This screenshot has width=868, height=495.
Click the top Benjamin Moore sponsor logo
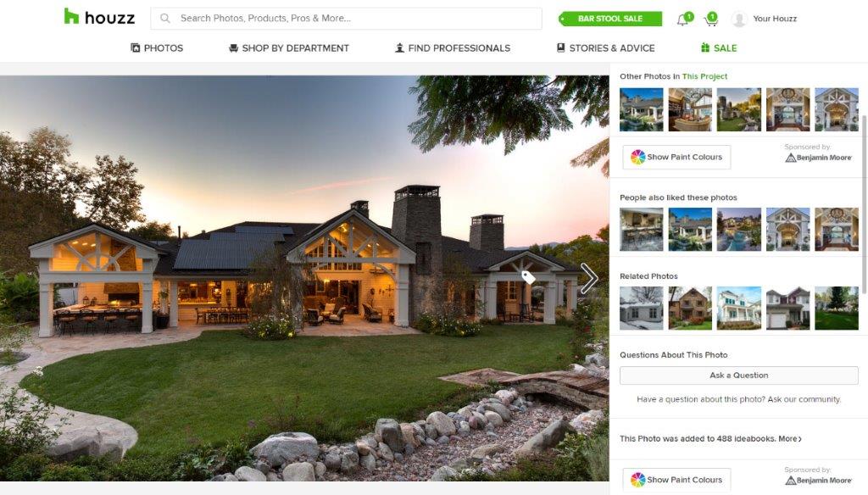[818, 158]
